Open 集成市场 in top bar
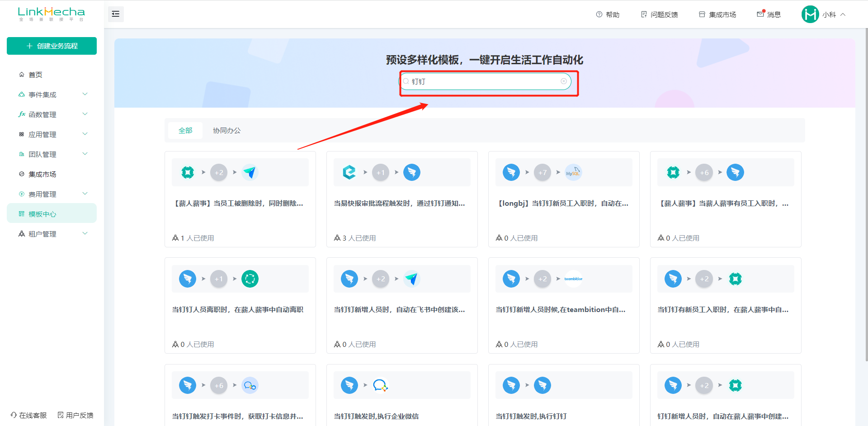 [x=717, y=14]
